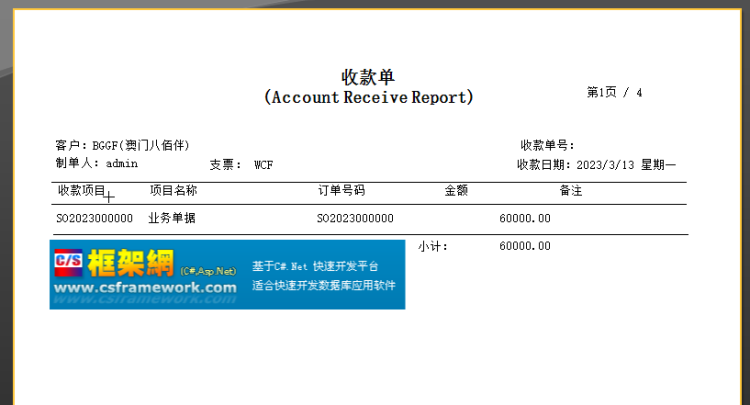
Task: Select the 制单人 admin field
Action: click(96, 163)
